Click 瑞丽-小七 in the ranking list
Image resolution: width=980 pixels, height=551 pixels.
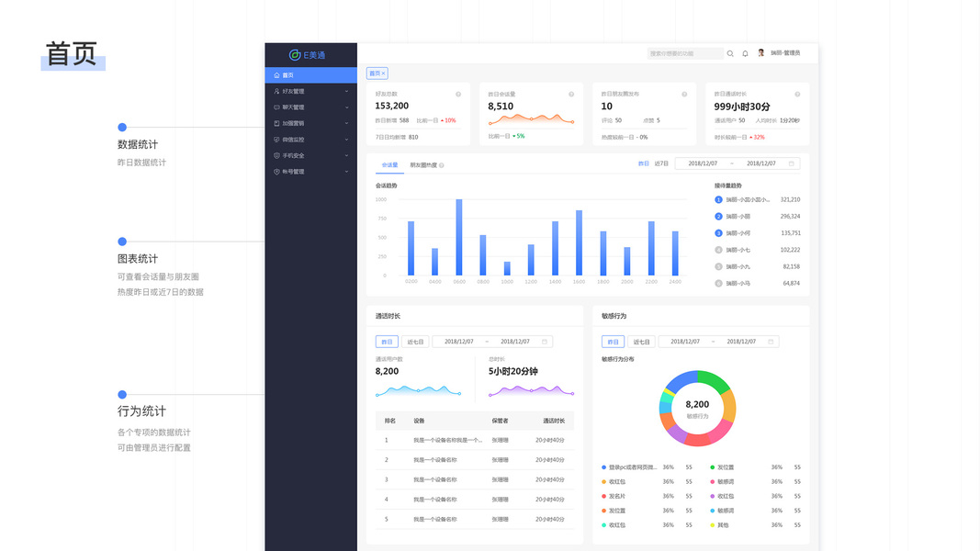point(738,250)
